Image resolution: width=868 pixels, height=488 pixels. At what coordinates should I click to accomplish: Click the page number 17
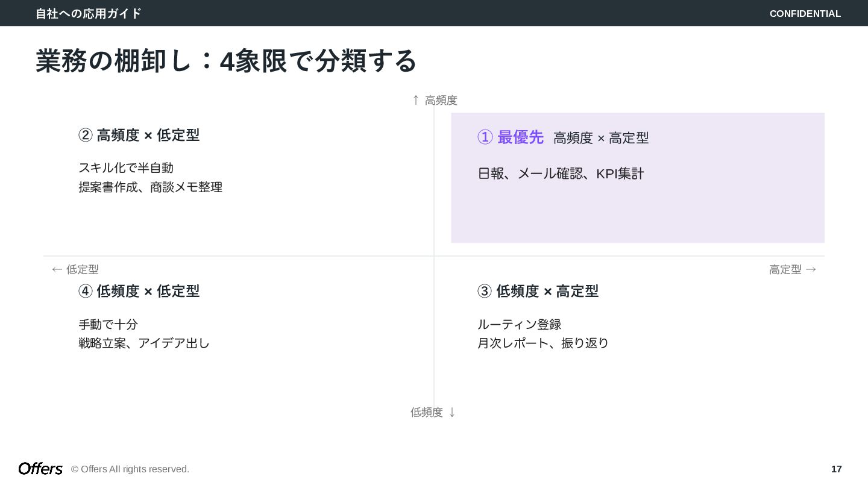tap(836, 469)
